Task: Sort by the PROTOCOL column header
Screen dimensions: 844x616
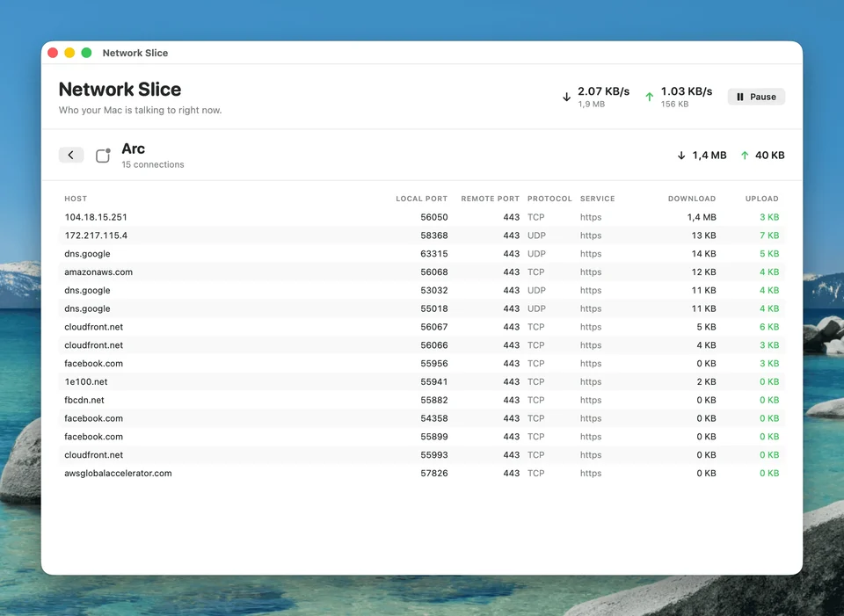Action: pyautogui.click(x=549, y=199)
